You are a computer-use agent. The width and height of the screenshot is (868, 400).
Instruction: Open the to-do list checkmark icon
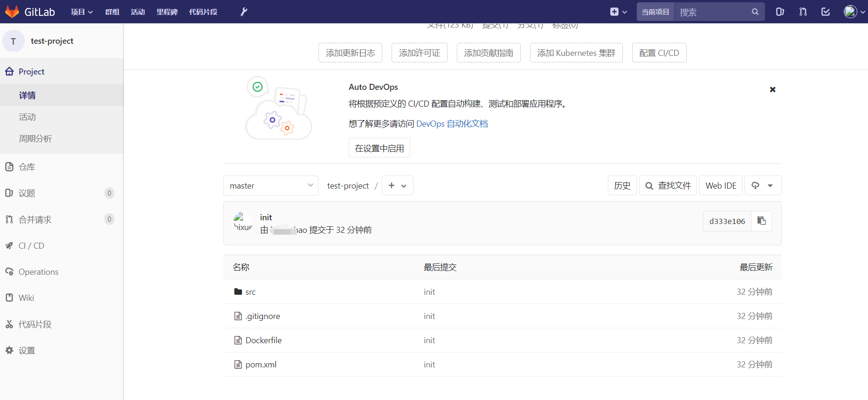point(826,12)
